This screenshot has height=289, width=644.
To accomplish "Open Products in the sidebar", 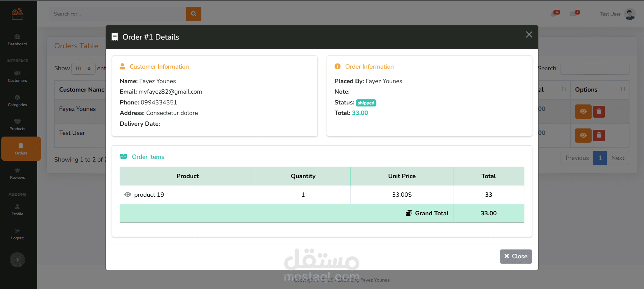I will click(18, 125).
